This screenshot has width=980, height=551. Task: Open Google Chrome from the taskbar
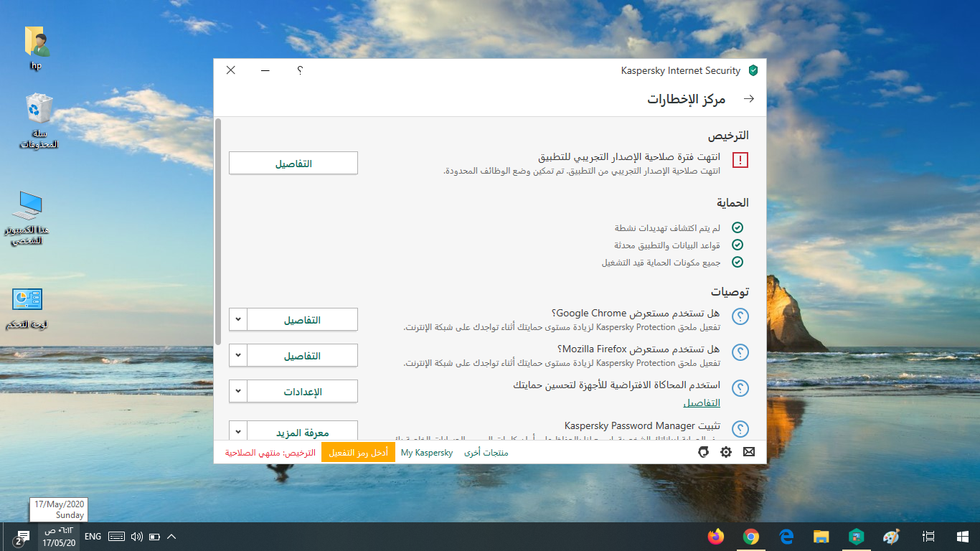(750, 536)
